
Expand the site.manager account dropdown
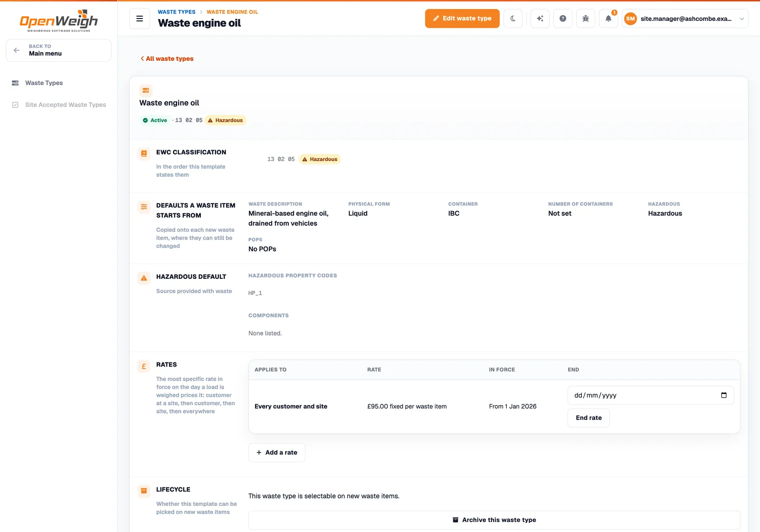(x=685, y=19)
